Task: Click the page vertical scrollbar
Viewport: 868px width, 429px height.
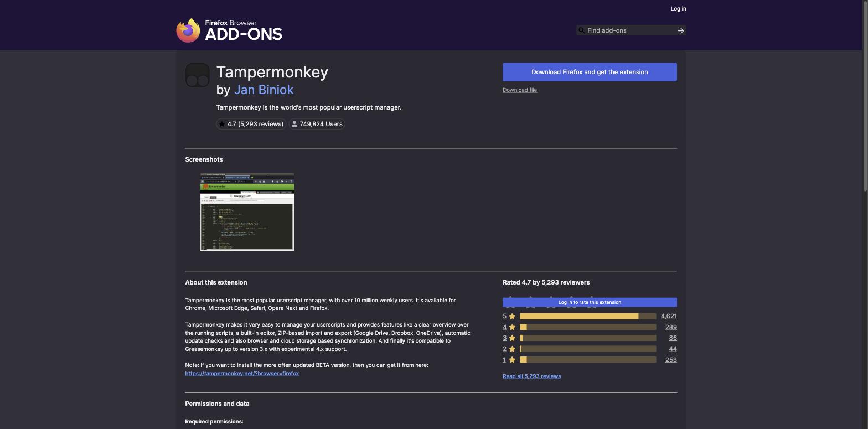Action: [x=865, y=97]
